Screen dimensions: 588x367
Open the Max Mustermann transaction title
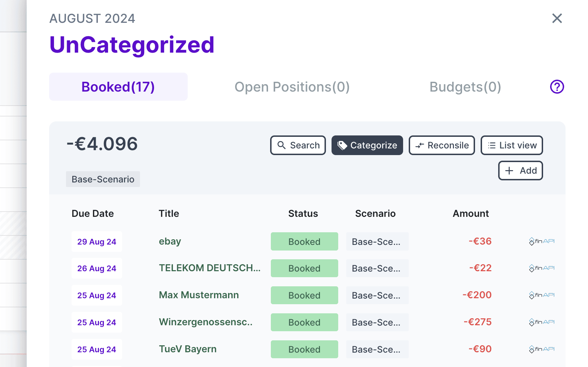point(199,295)
